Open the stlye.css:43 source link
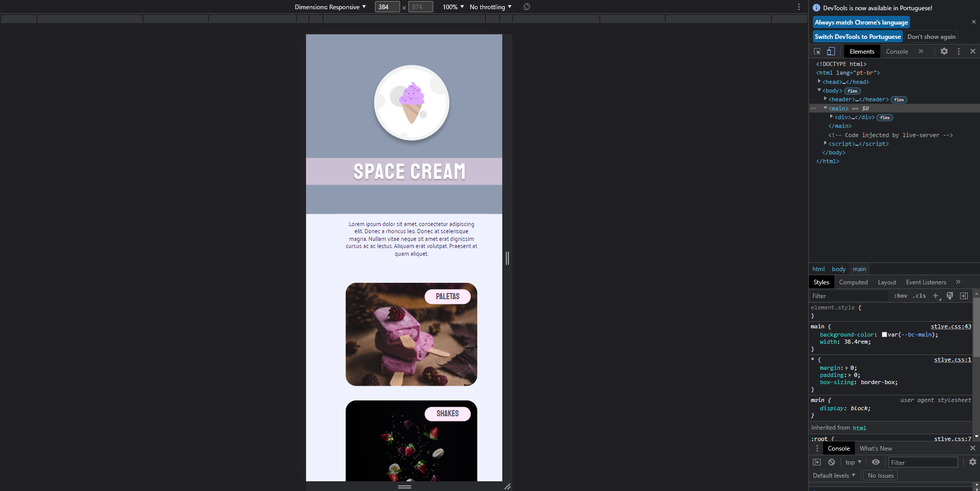The width and height of the screenshot is (980, 491). coord(950,326)
